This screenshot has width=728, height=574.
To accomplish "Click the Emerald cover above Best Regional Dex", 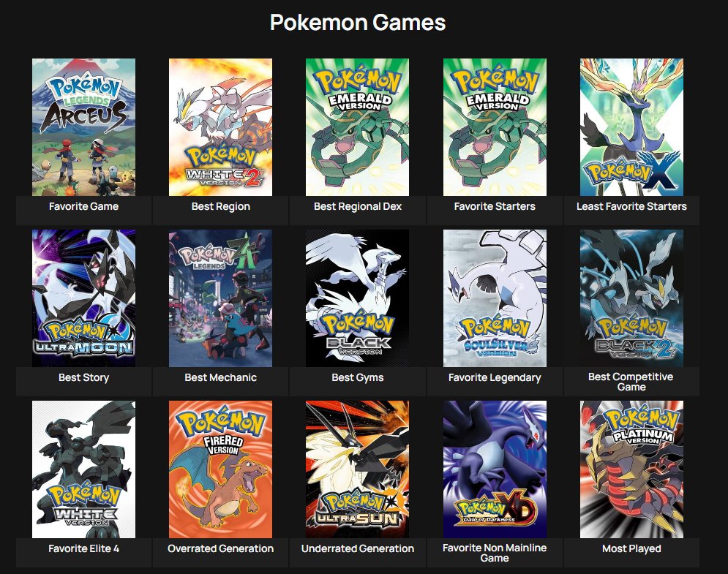I will (358, 127).
